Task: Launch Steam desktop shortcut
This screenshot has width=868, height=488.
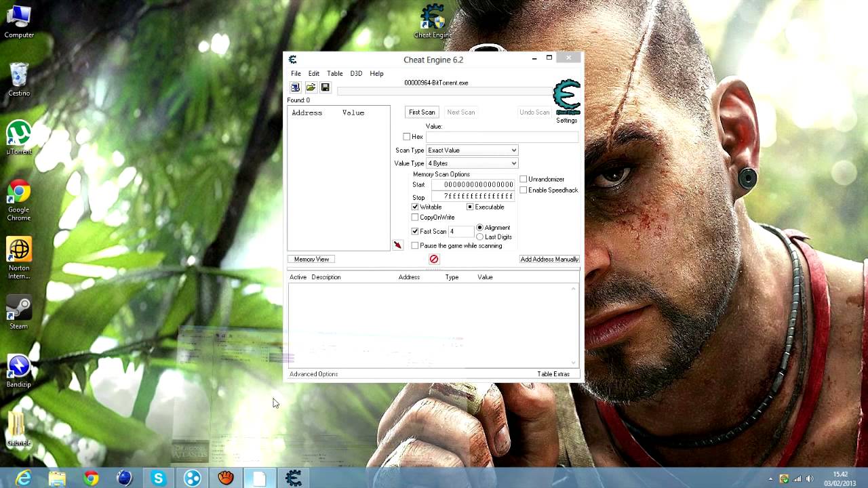Action: point(19,312)
